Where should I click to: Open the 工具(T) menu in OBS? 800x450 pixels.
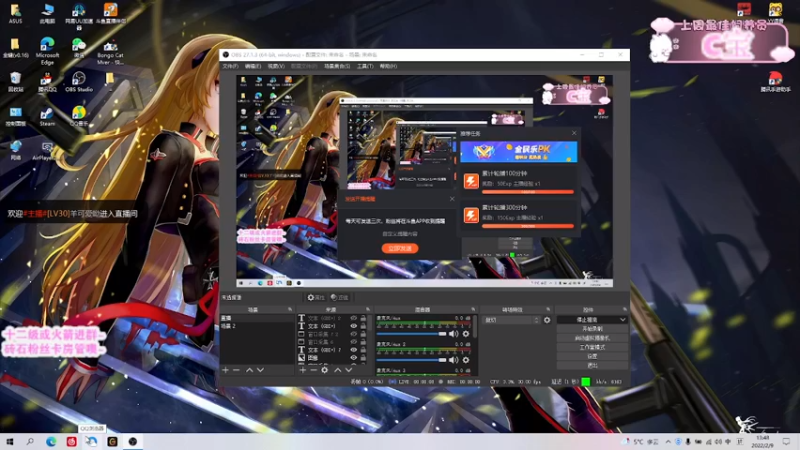(365, 66)
